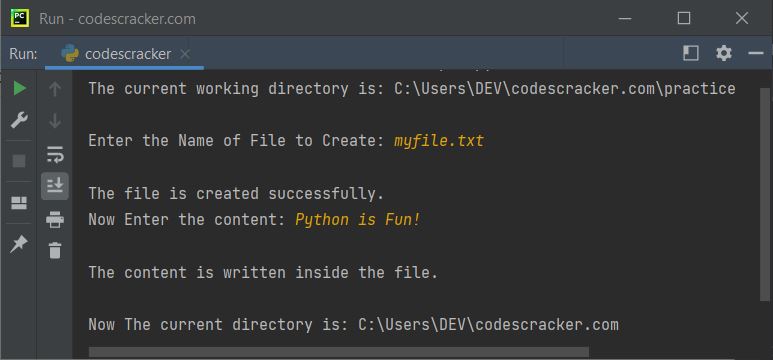
Task: Click 'Now The current directory is' line
Action: [353, 324]
